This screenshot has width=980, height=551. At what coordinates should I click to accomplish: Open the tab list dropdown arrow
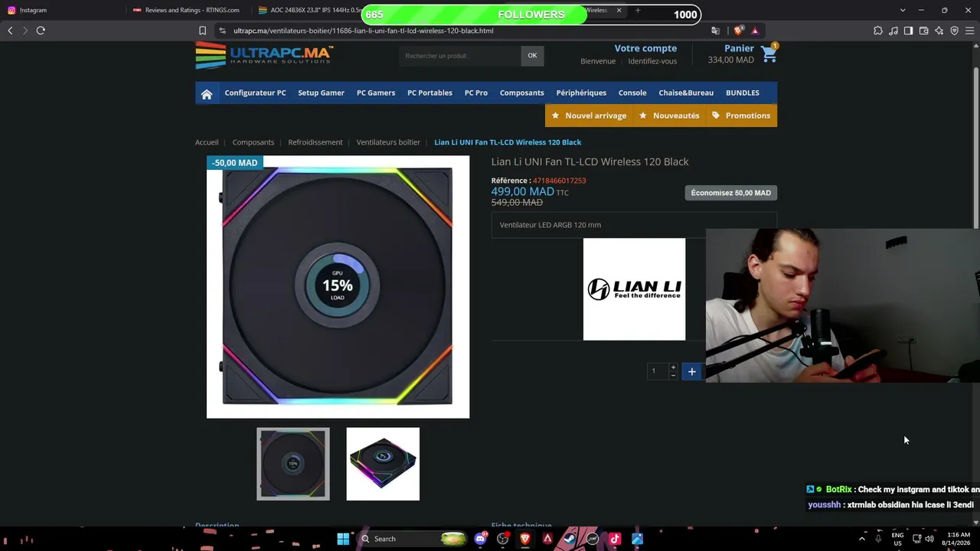point(902,10)
